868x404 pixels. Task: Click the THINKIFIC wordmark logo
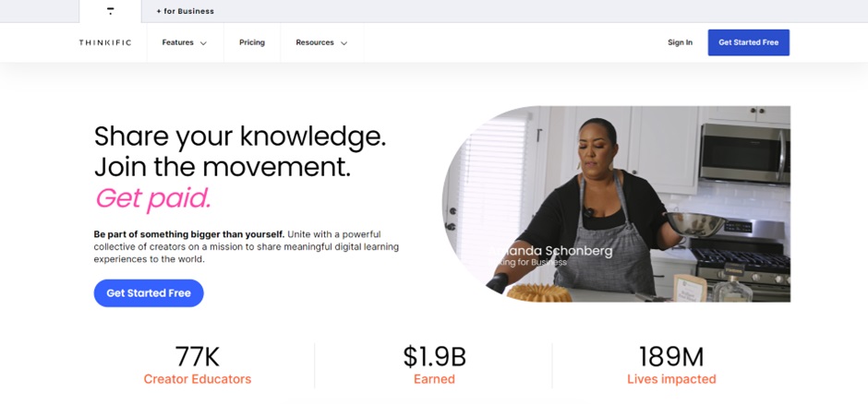click(x=105, y=42)
